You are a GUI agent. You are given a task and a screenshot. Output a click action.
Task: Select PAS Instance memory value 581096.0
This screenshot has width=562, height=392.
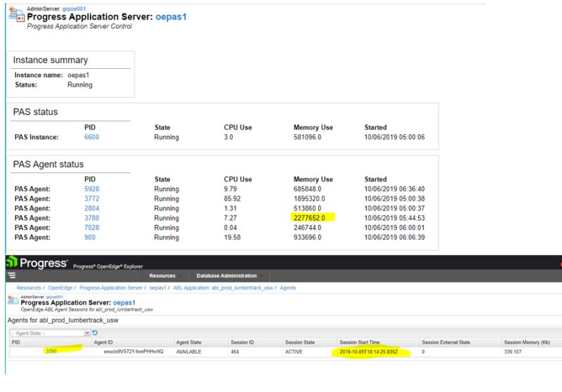coord(308,137)
